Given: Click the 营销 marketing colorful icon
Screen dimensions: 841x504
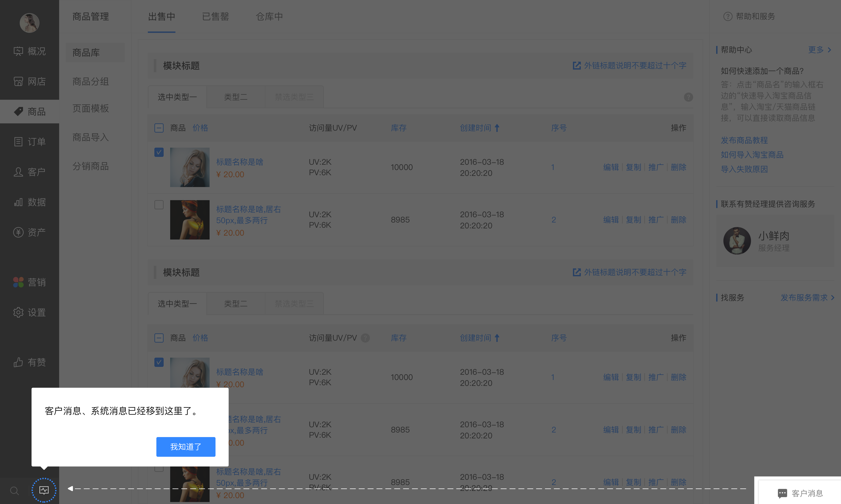Looking at the screenshot, I should coord(18,282).
